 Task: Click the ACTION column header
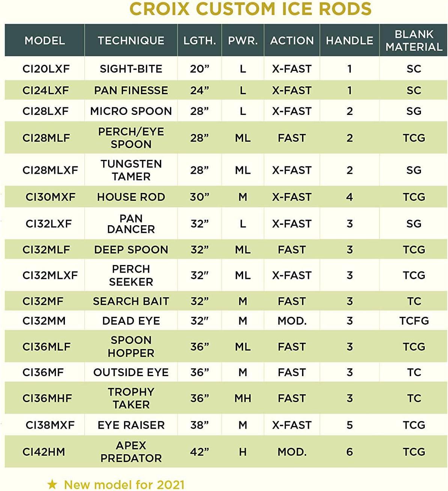(x=292, y=41)
